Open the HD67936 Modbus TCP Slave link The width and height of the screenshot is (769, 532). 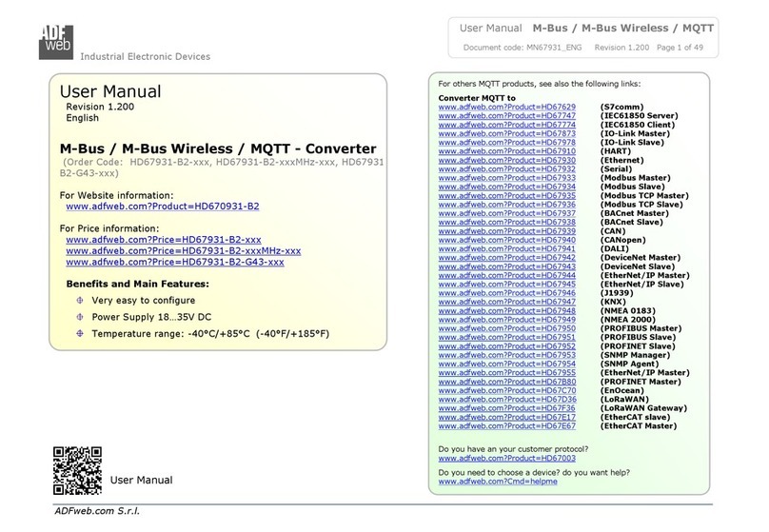point(507,204)
